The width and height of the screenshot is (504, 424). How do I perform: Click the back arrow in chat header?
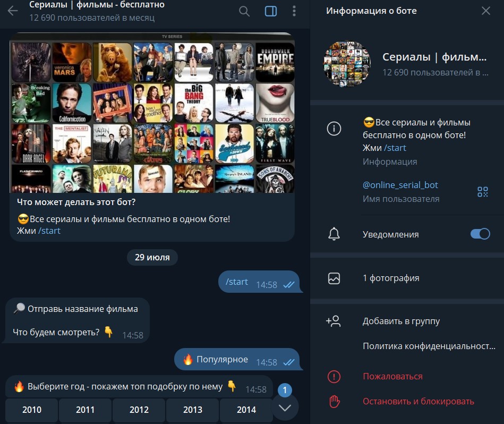[x=12, y=11]
